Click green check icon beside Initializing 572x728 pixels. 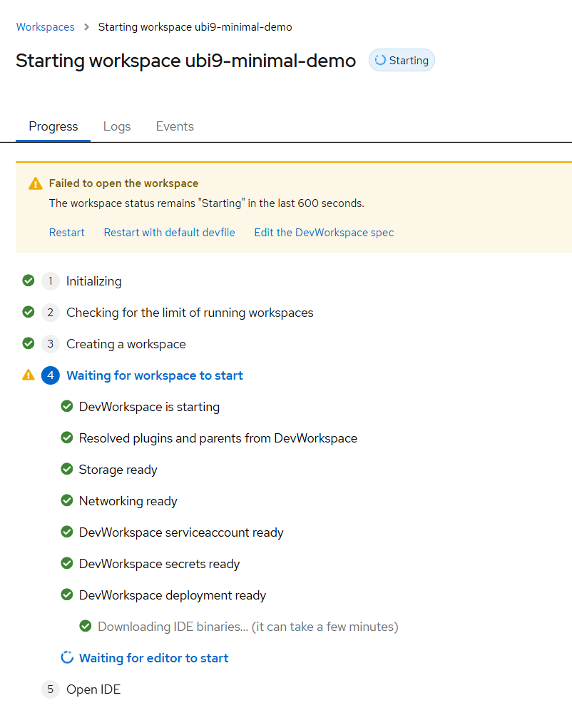(29, 281)
